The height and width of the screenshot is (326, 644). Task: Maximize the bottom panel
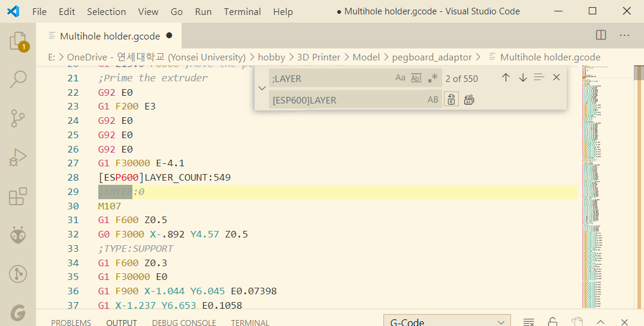click(600, 322)
